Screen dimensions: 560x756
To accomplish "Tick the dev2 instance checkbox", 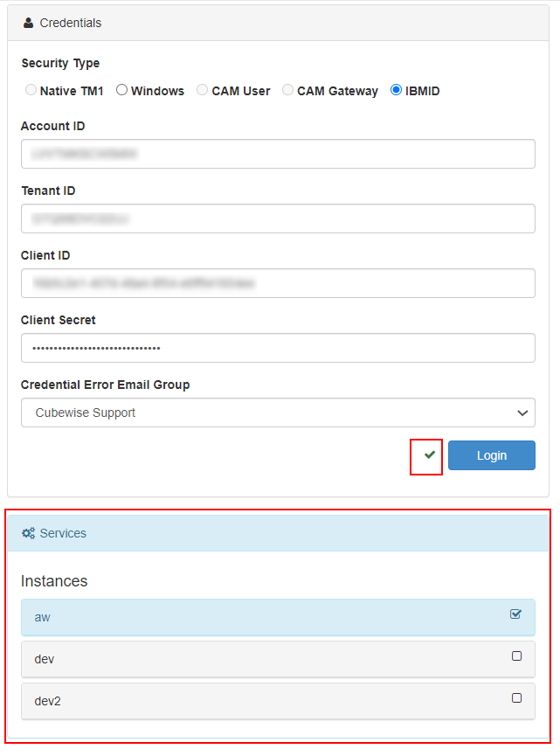I will point(516,698).
